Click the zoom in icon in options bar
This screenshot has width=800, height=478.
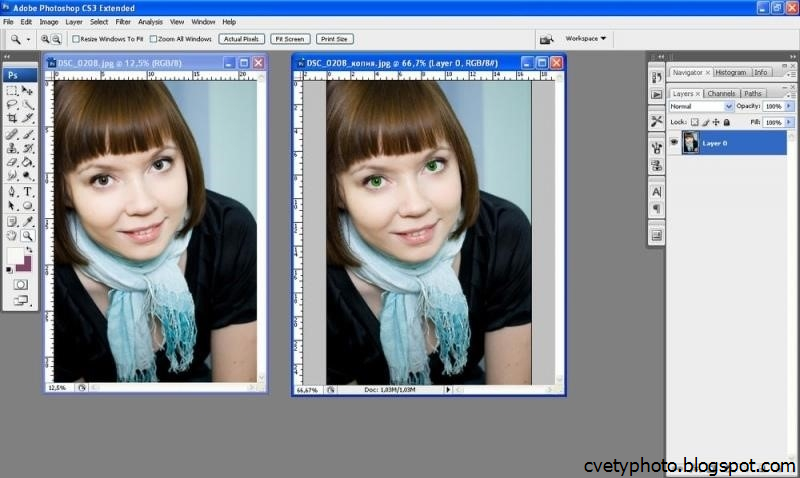pyautogui.click(x=45, y=39)
